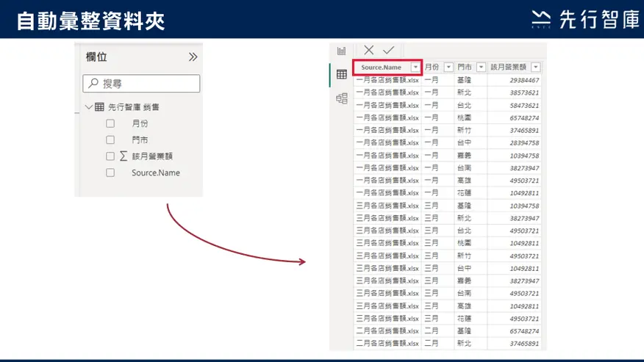Open the 月份 column filter dropdown
644x362 pixels.
[448, 67]
